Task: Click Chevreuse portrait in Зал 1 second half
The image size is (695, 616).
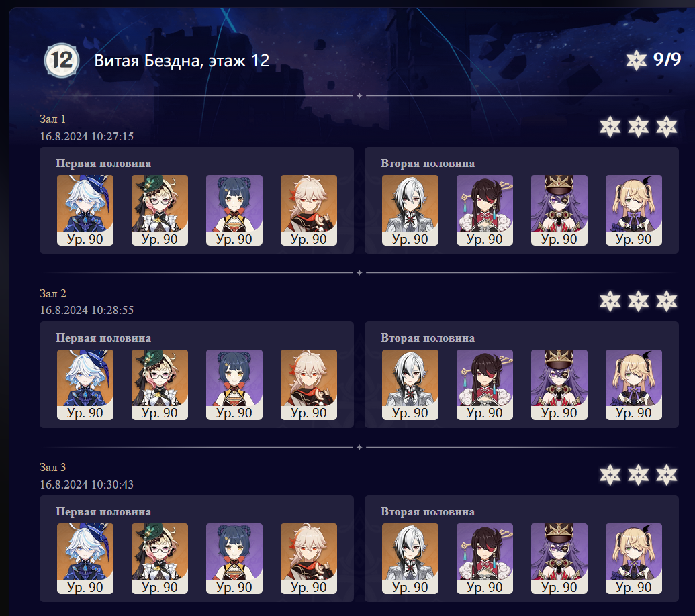Action: pos(559,210)
